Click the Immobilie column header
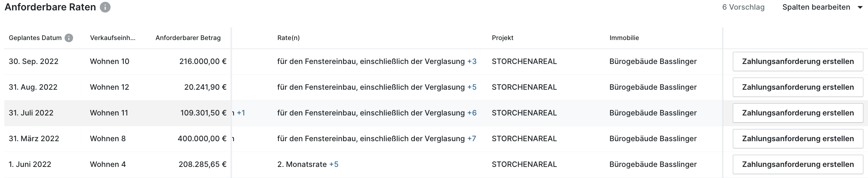 [x=624, y=38]
